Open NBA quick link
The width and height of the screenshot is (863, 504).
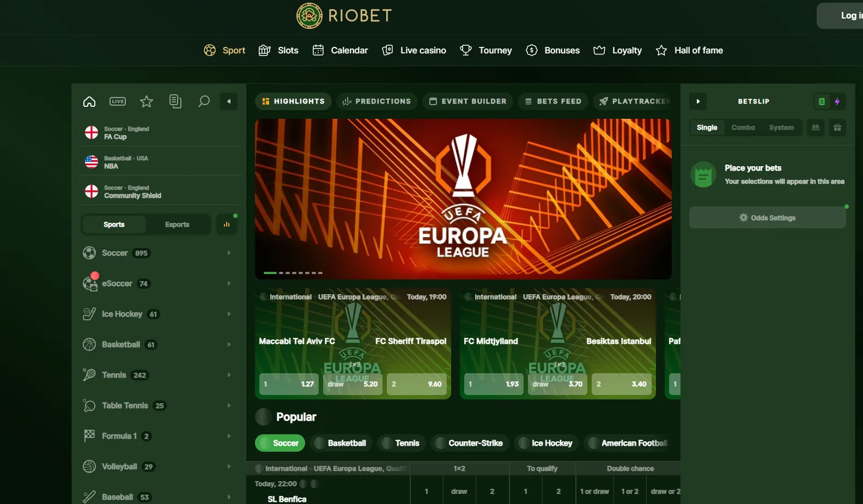point(161,162)
